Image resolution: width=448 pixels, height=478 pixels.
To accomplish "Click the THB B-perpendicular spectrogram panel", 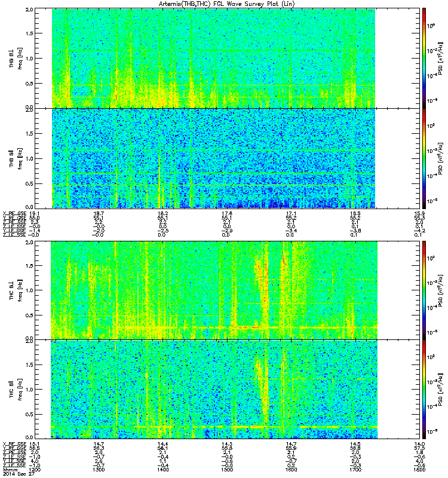I will tap(228, 58).
